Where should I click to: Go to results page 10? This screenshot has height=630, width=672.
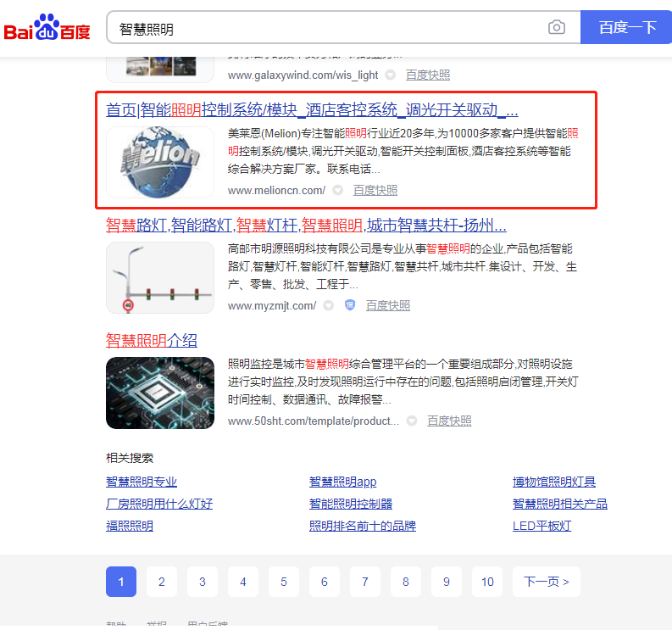[x=487, y=582]
